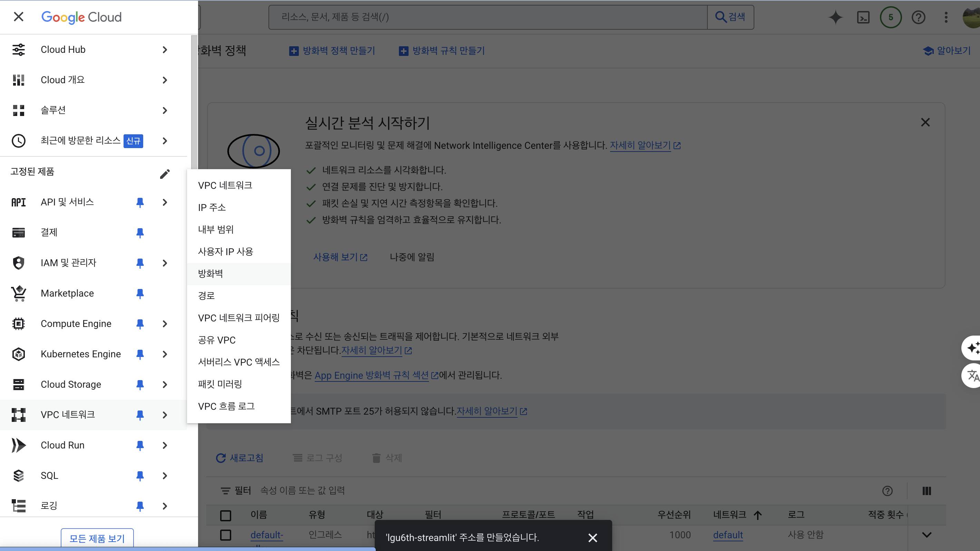
Task: Select the IAM 및 관리자 shield icon
Action: point(18,263)
